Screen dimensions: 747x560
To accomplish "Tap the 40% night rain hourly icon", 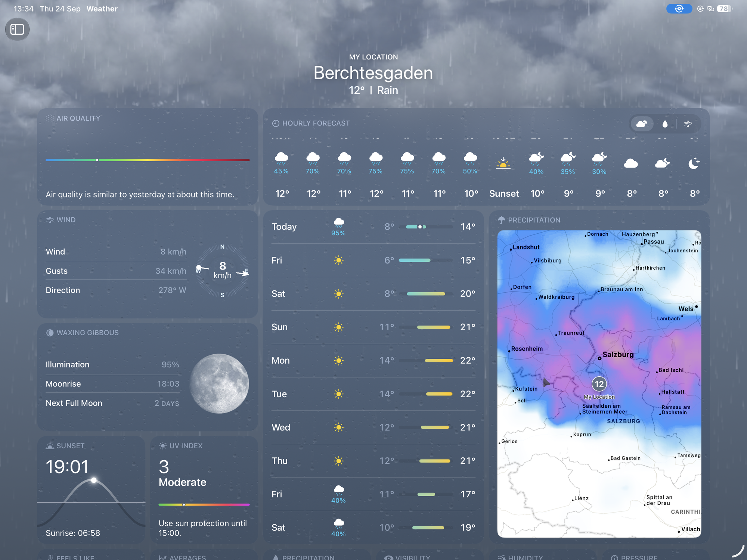I will 536,159.
